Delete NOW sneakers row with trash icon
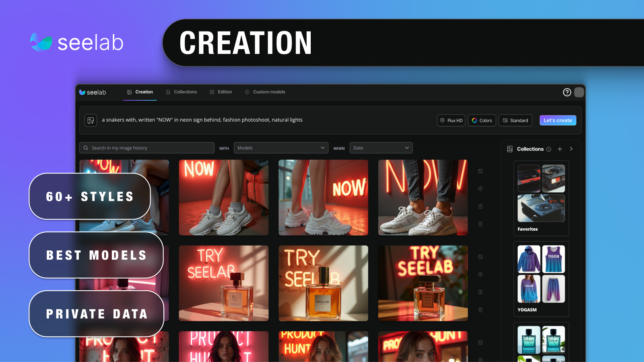This screenshot has height=362, width=644. [480, 224]
